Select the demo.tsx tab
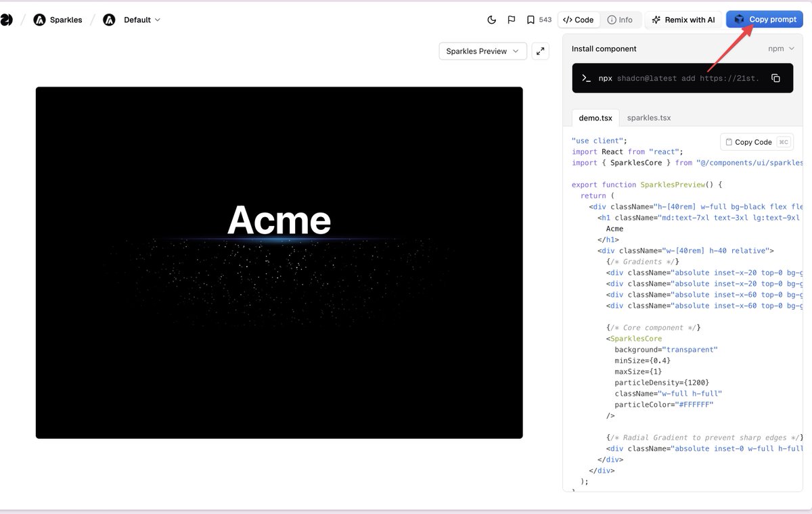812x514 pixels. click(x=595, y=118)
